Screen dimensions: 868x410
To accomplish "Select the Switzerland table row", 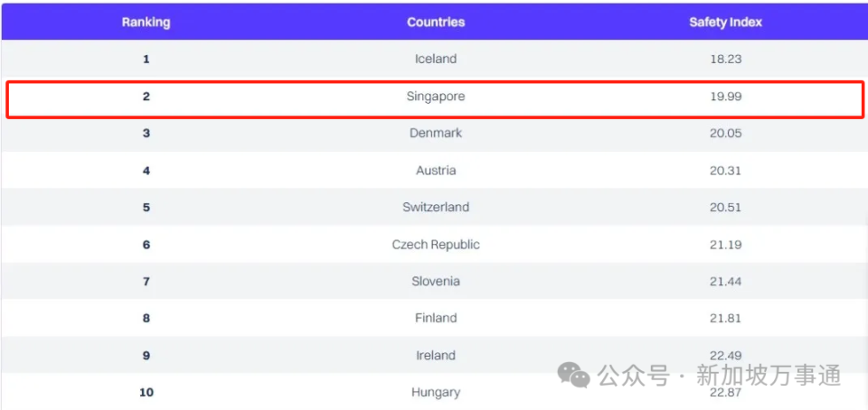I will tap(435, 207).
